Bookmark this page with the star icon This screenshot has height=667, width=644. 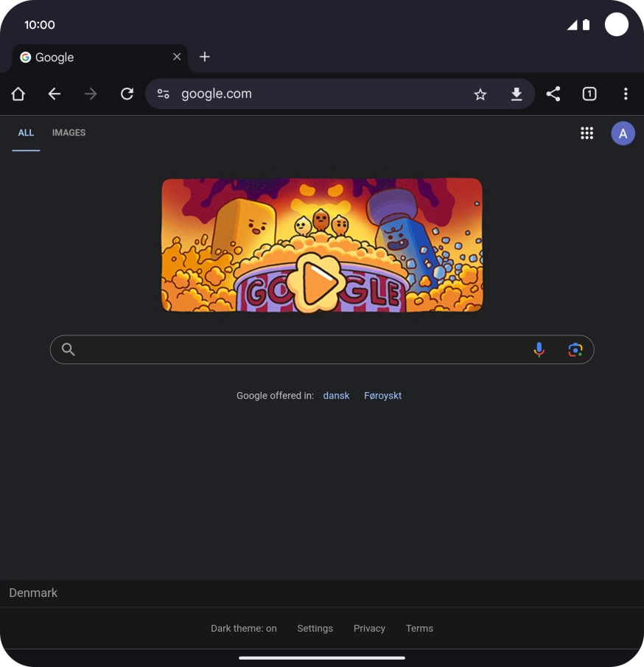[480, 94]
